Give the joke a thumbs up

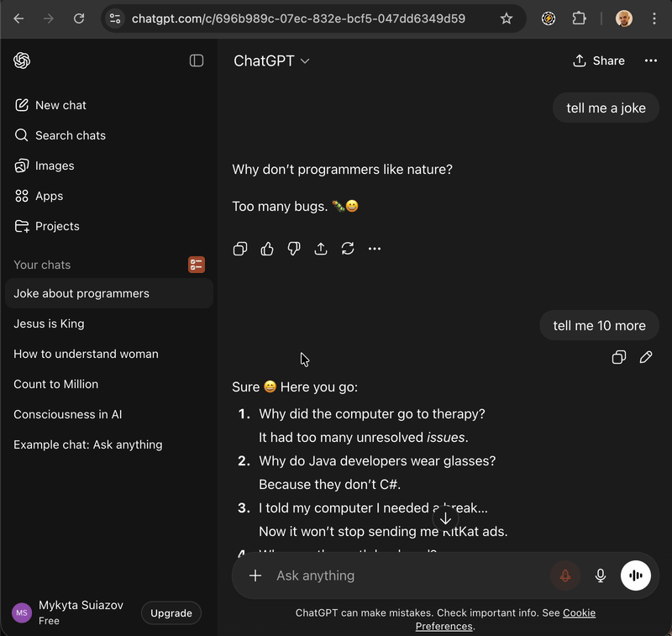[267, 249]
